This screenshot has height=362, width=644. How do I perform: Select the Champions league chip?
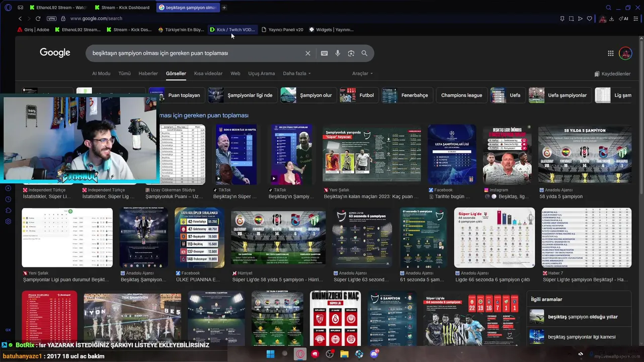pos(461,95)
